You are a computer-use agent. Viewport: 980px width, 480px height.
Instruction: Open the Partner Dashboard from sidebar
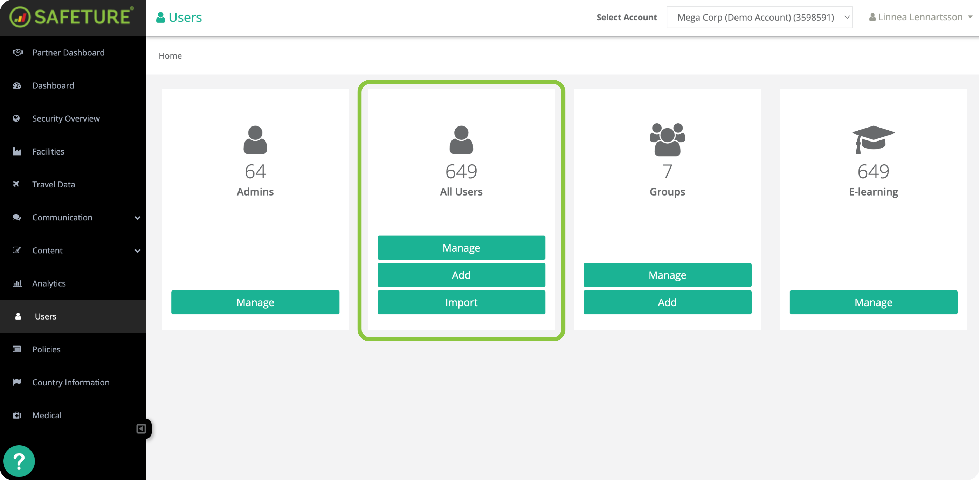(68, 53)
